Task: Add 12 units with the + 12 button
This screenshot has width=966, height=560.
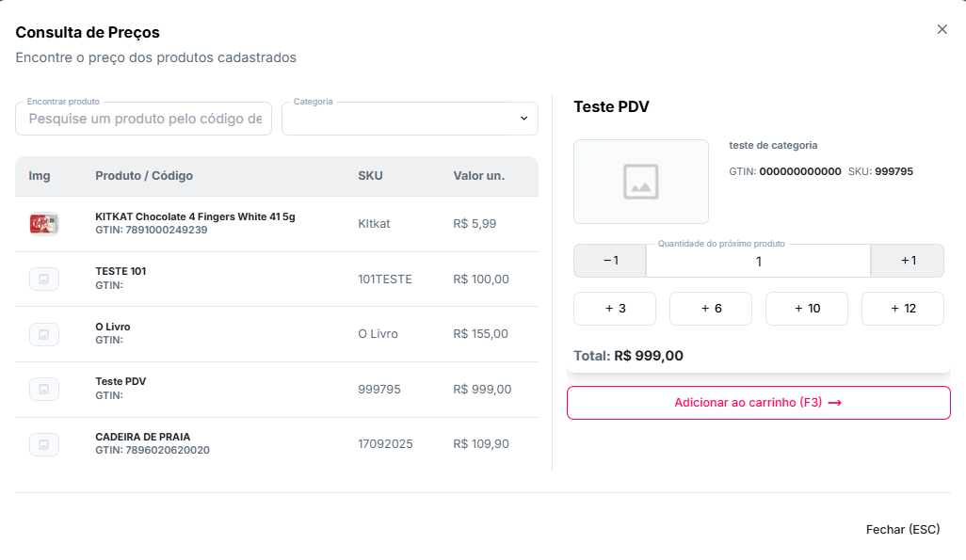Action: tap(902, 309)
